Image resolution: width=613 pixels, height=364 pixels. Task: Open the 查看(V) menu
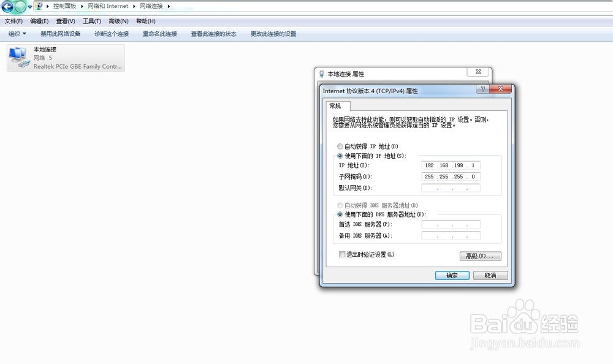pos(66,21)
